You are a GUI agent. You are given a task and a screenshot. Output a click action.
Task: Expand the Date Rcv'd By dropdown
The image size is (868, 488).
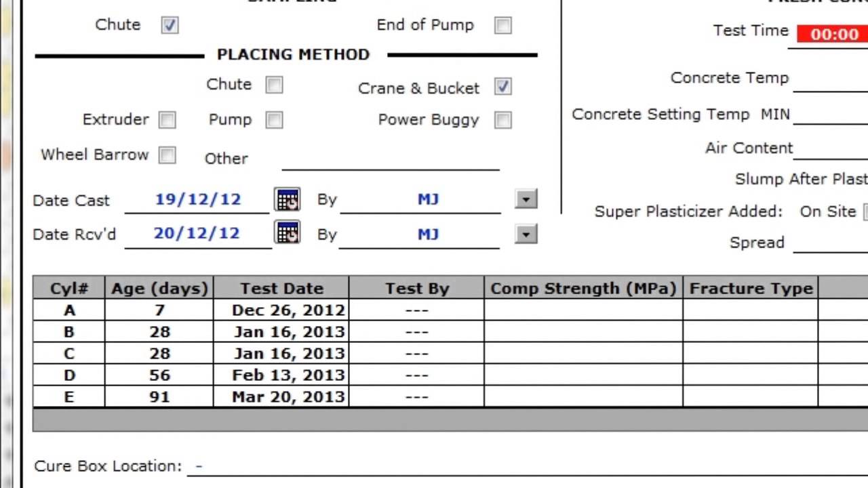coord(526,235)
